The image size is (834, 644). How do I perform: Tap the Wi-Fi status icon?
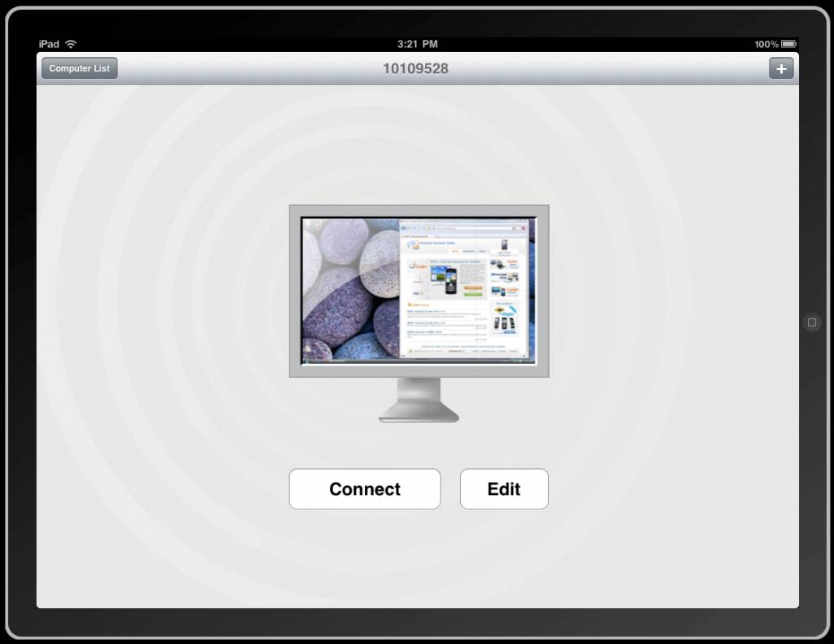click(71, 44)
